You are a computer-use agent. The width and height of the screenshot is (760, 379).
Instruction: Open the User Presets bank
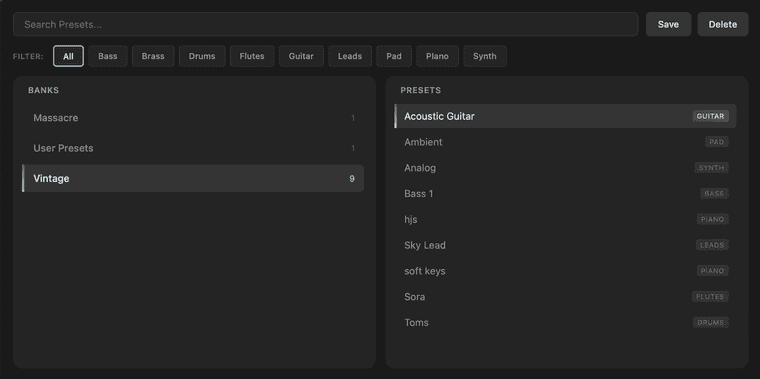[193, 148]
